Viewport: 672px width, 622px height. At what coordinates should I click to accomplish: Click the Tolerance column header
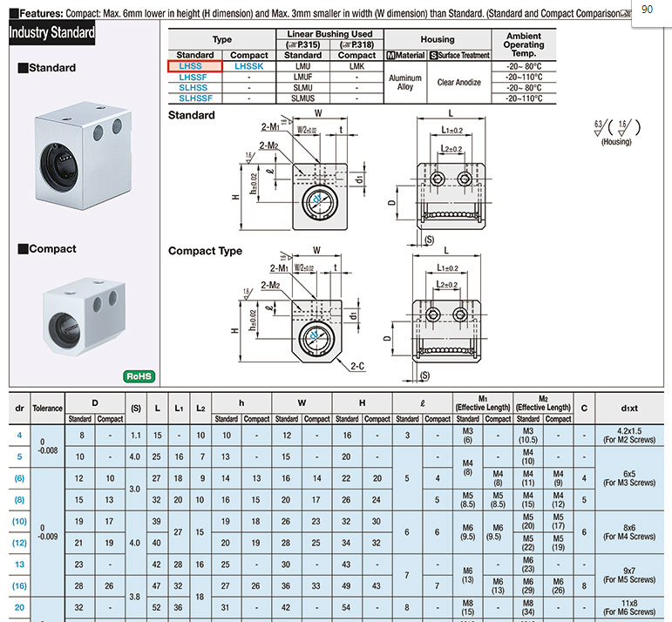point(48,409)
